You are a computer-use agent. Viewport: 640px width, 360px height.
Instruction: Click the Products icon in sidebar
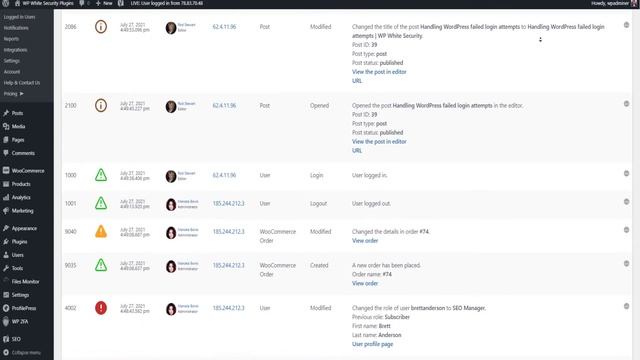pos(6,184)
